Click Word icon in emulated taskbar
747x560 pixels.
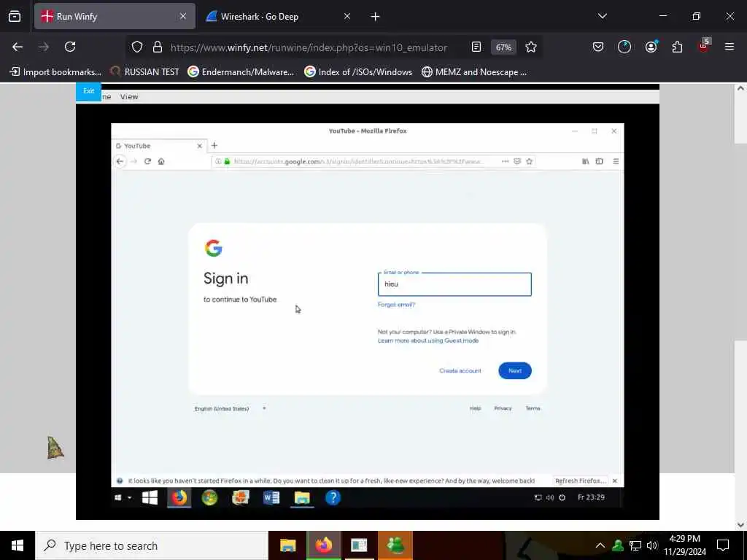click(271, 497)
